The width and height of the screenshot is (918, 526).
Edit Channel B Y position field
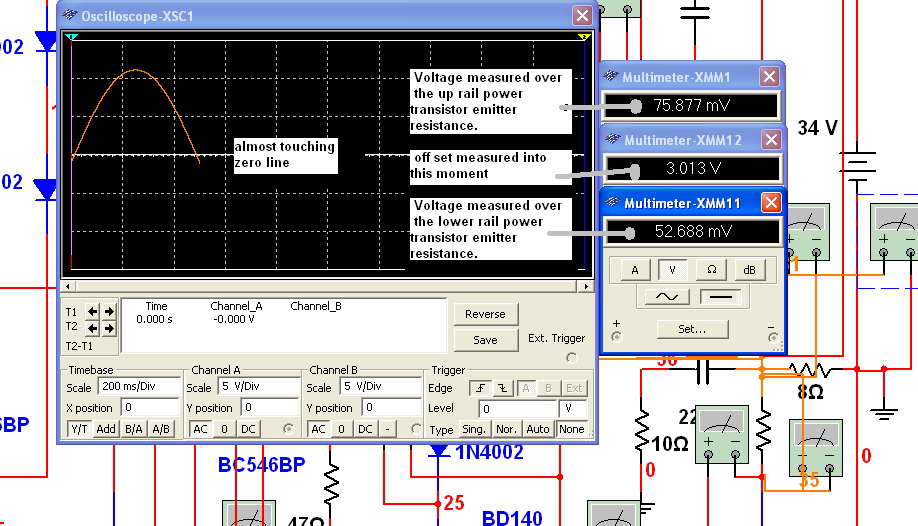[391, 408]
